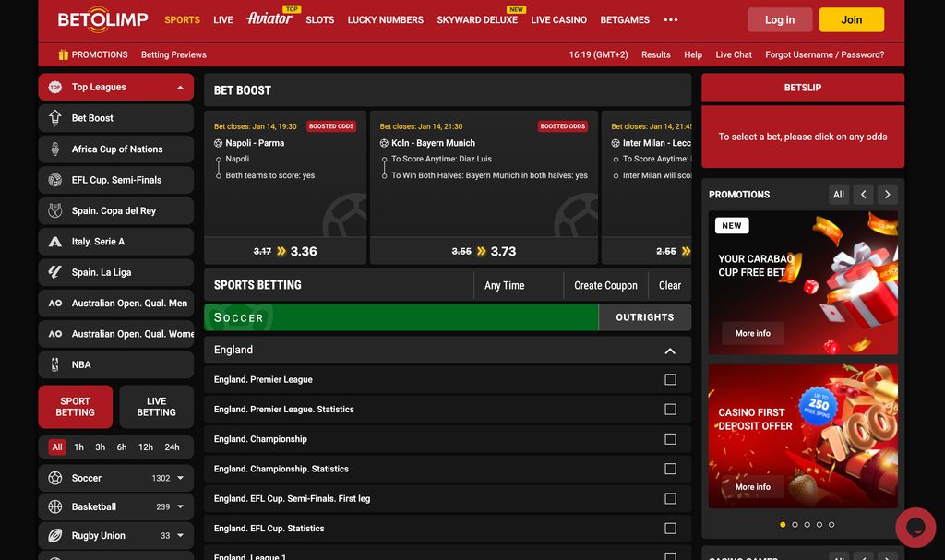The width and height of the screenshot is (945, 560).
Task: Open the more options ellipsis menu
Action: (x=671, y=20)
